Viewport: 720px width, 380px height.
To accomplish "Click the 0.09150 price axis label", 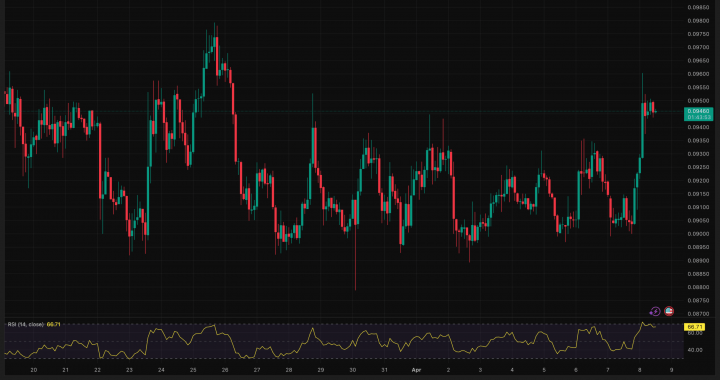I will 698,194.
